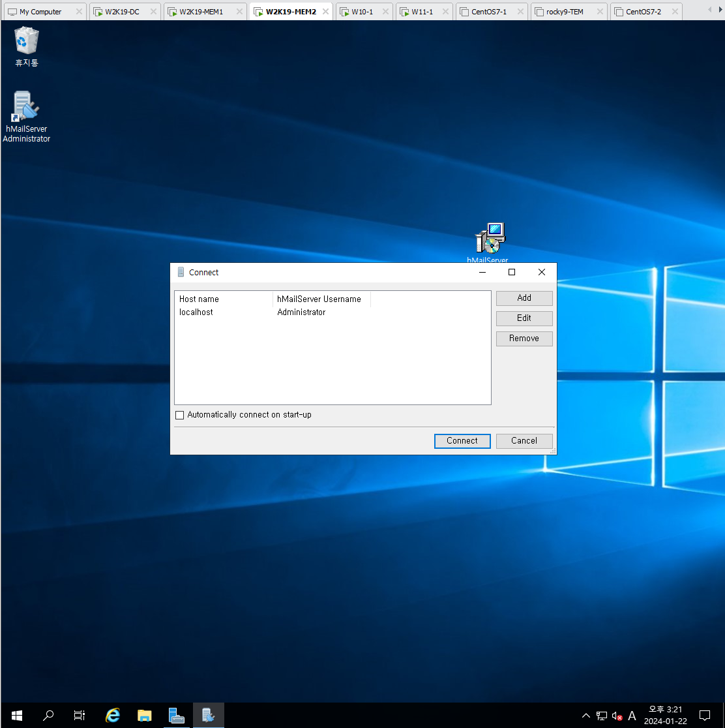Switch to the rocky9-TEM tab

565,12
